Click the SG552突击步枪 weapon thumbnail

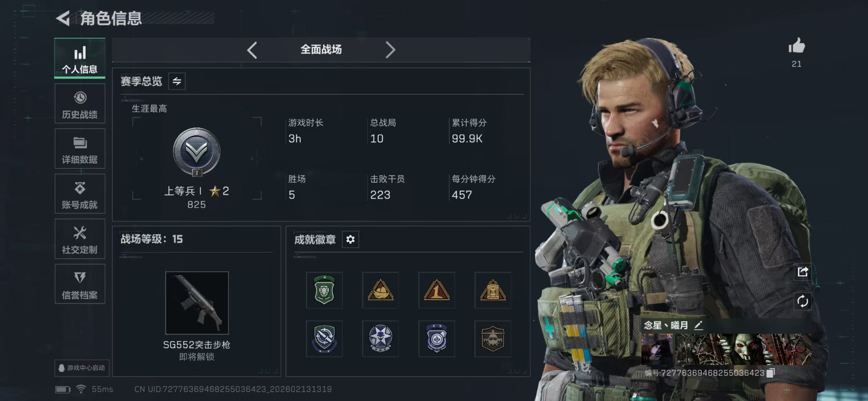pyautogui.click(x=197, y=303)
